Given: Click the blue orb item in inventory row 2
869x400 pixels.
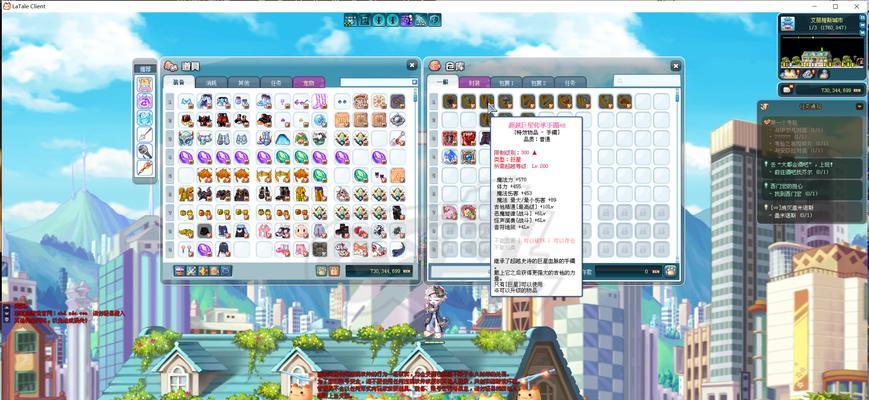Looking at the screenshot, I should click(320, 120).
